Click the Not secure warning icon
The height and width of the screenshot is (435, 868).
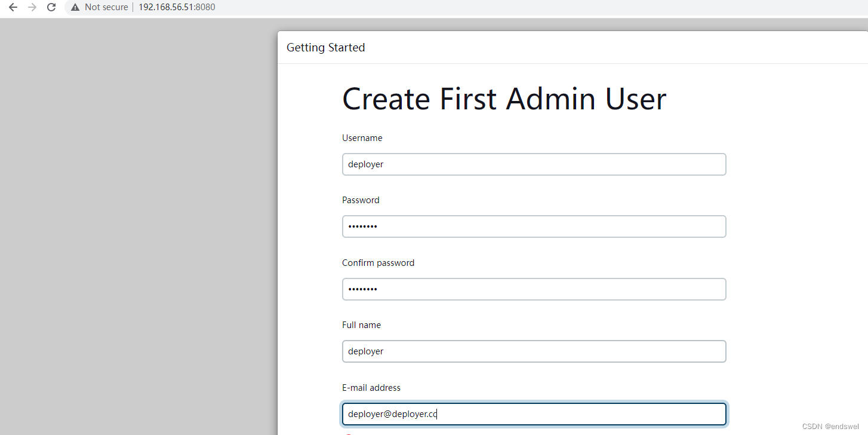coord(75,7)
